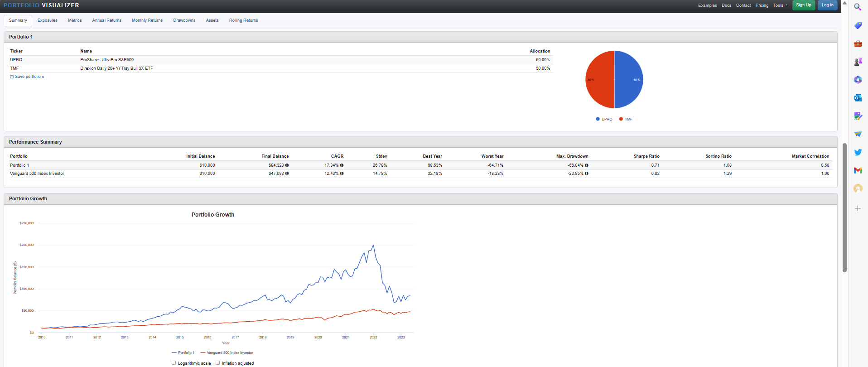
Task: Open the Rolling Returns tab
Action: [243, 20]
